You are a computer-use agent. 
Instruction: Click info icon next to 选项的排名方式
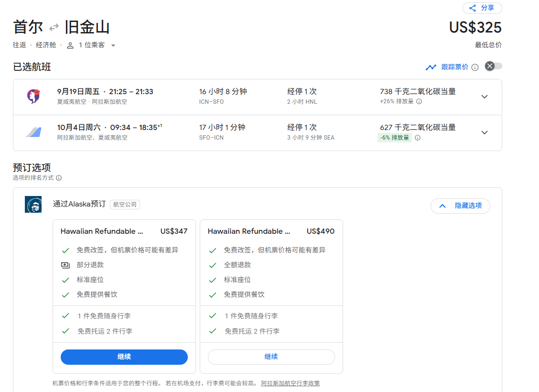tap(59, 178)
